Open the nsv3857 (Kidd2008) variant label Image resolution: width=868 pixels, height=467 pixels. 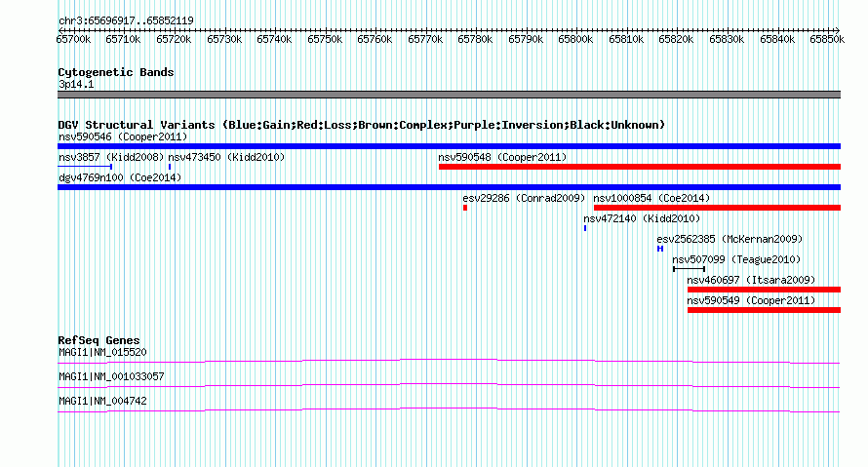[111, 157]
